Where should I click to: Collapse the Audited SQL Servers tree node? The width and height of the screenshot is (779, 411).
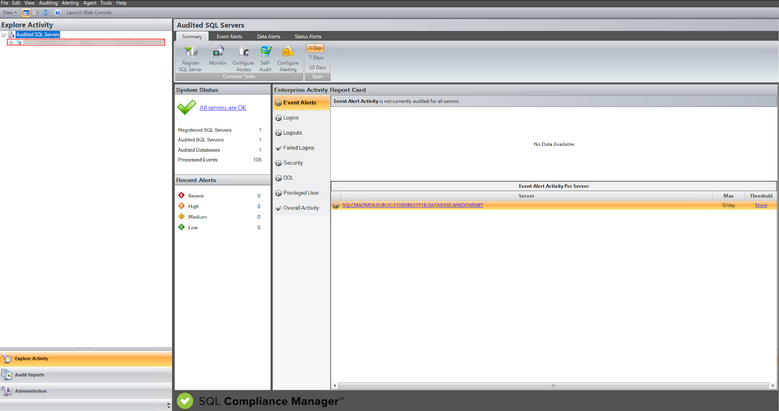click(3, 35)
